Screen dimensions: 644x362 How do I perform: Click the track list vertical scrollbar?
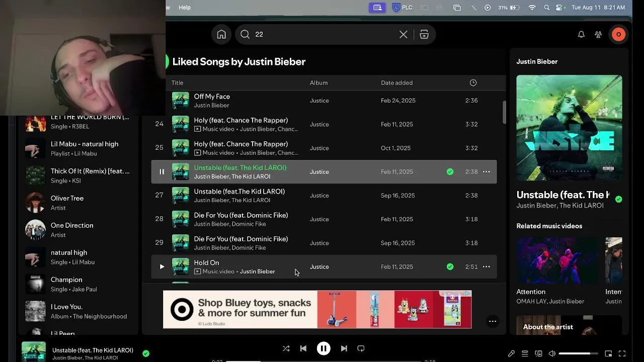click(504, 112)
